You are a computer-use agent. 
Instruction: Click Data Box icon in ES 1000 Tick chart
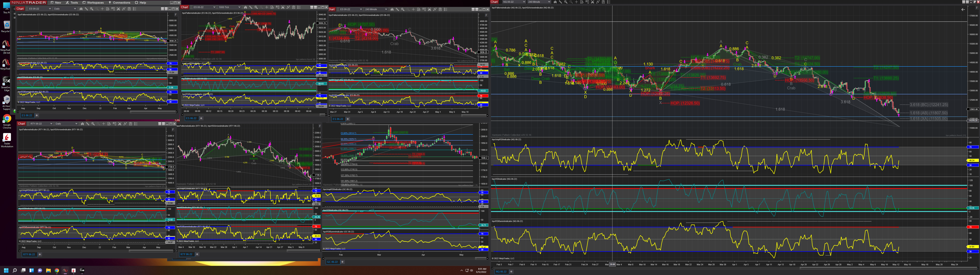(x=272, y=7)
